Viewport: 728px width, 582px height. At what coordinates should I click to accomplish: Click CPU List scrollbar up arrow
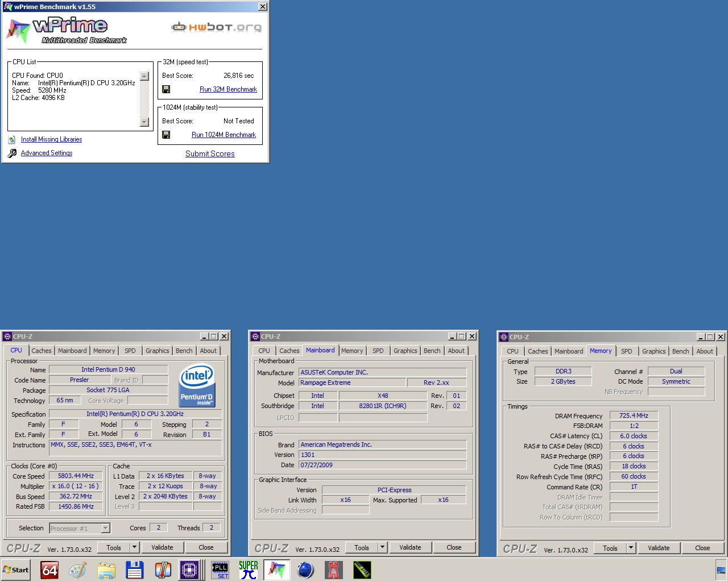click(x=144, y=76)
